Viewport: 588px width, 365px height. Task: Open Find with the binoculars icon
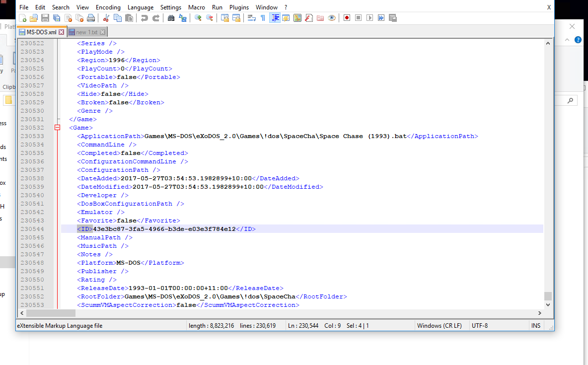(x=171, y=18)
